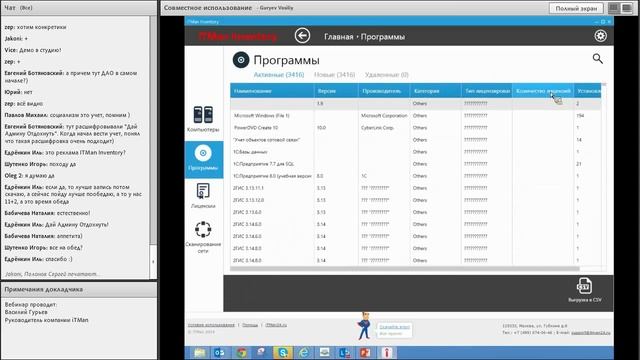Collapse the chat panel using side arrow
This screenshot has height=360, width=640.
click(153, 262)
